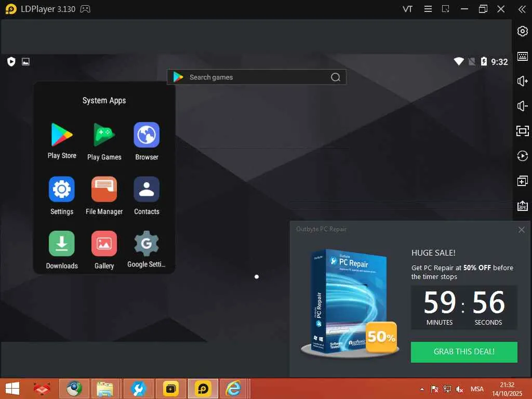Image resolution: width=532 pixels, height=399 pixels.
Task: Open the operation recorder in sidebar
Action: click(523, 156)
